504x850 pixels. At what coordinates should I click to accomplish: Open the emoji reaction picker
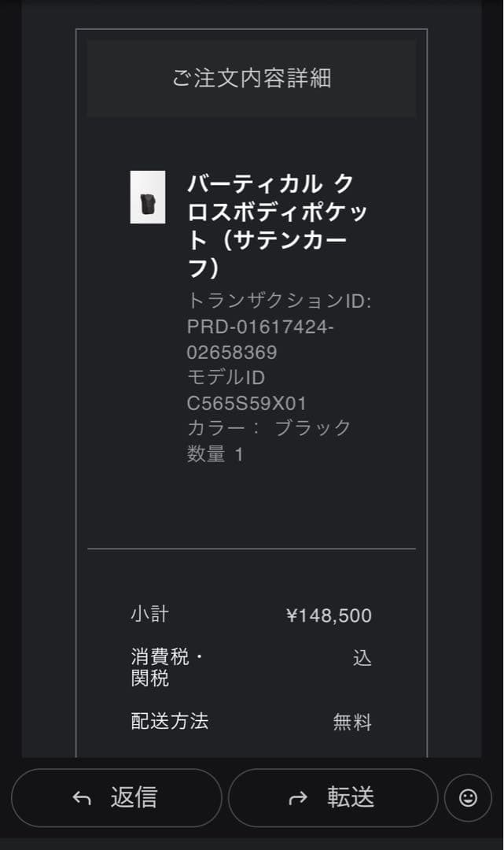468,798
